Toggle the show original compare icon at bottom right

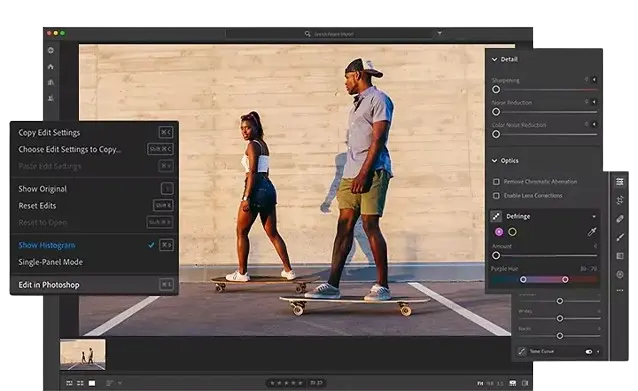[x=525, y=383]
